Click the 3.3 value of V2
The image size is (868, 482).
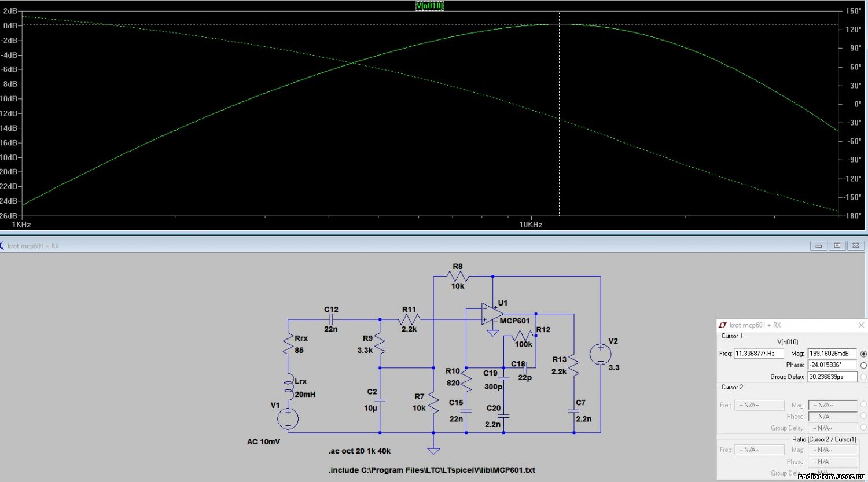[x=614, y=367]
